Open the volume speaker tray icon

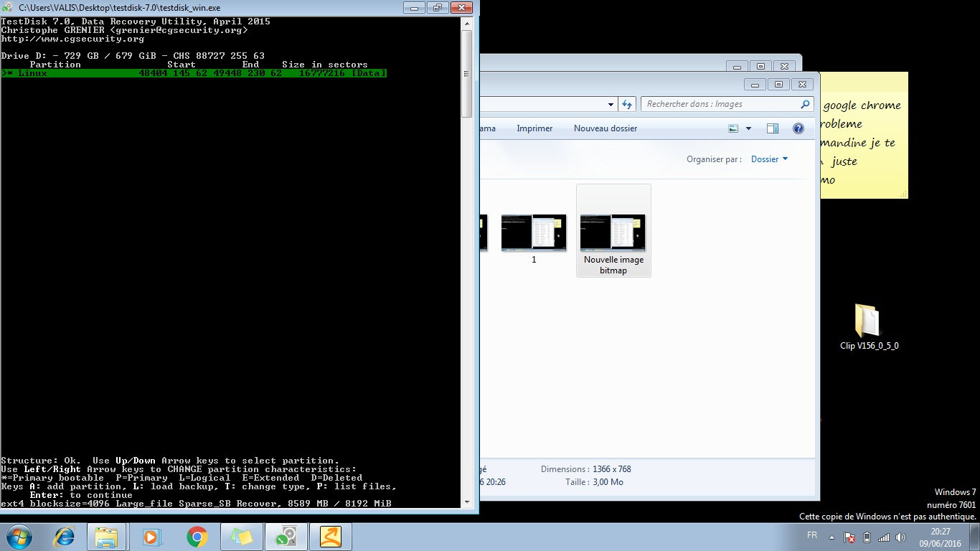point(900,537)
